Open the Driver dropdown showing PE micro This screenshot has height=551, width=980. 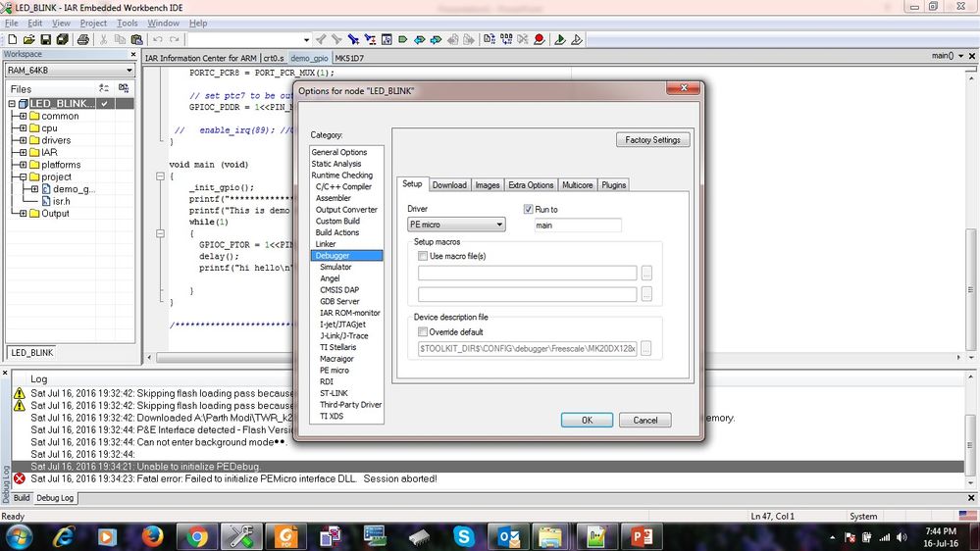(456, 225)
